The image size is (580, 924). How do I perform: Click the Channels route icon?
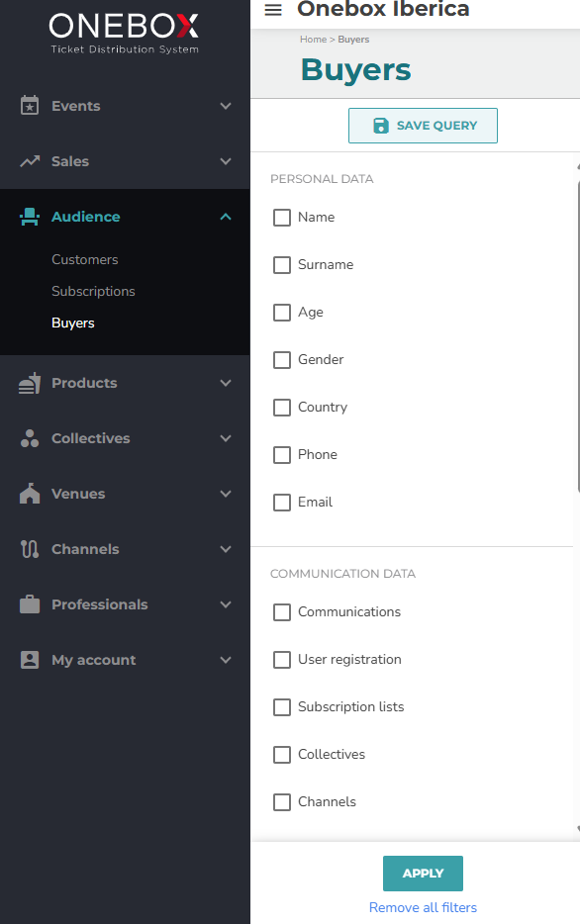(x=30, y=549)
